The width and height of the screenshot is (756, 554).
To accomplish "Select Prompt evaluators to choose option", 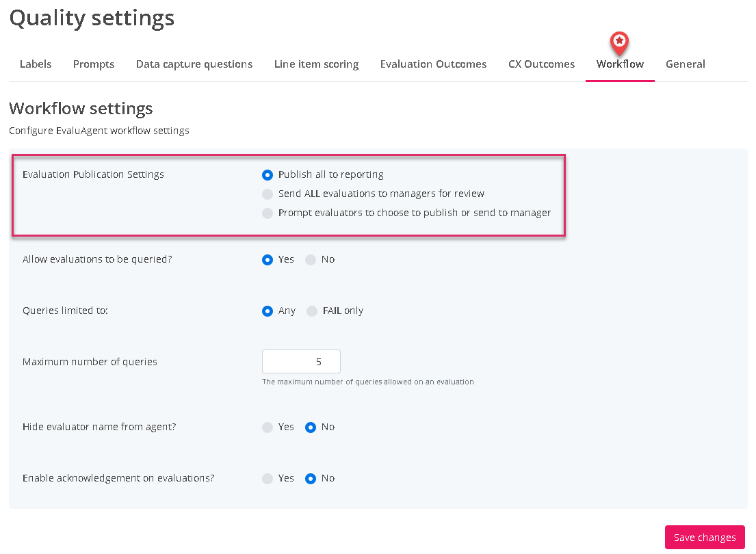I will [x=268, y=213].
